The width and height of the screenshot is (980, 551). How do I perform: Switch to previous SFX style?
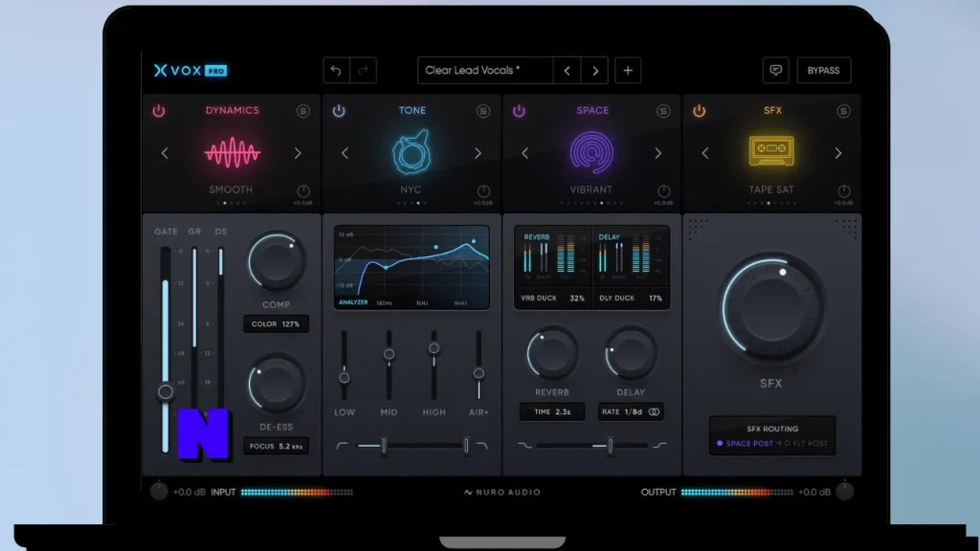point(705,153)
